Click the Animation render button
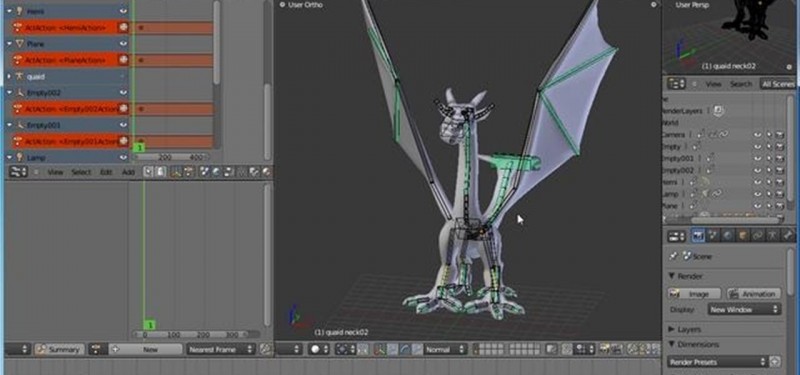This screenshot has width=800, height=375. (754, 294)
